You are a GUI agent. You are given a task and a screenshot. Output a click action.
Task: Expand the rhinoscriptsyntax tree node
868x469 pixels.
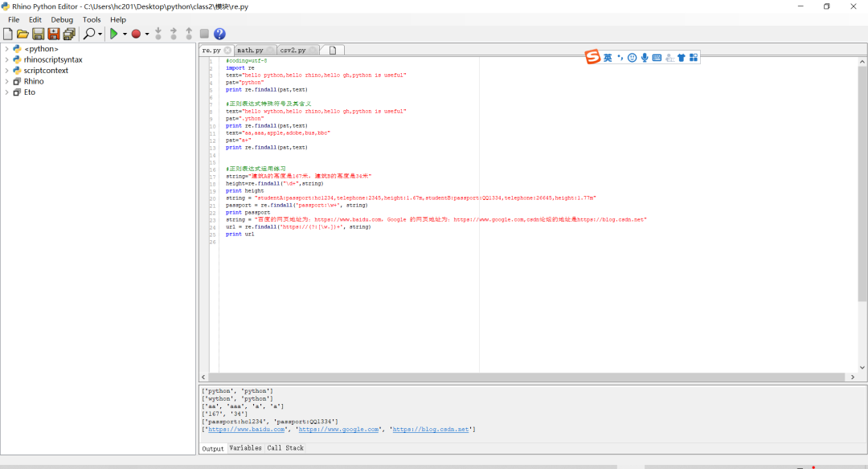point(6,59)
